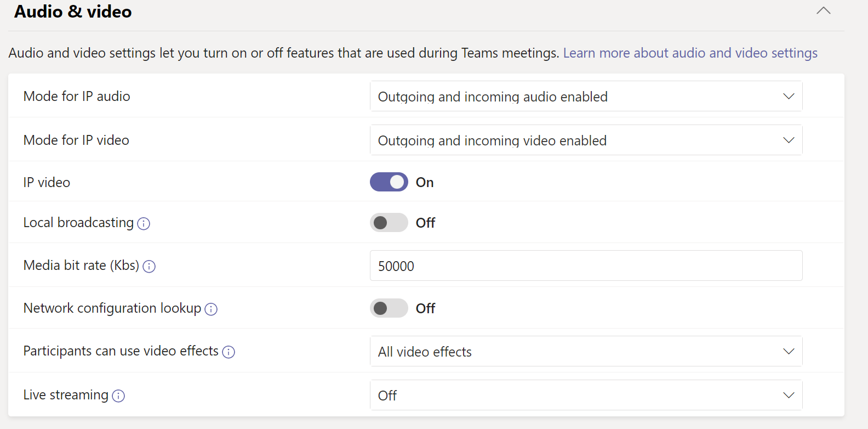The width and height of the screenshot is (868, 429).
Task: Show info for Network configuration lookup
Action: pos(211,309)
